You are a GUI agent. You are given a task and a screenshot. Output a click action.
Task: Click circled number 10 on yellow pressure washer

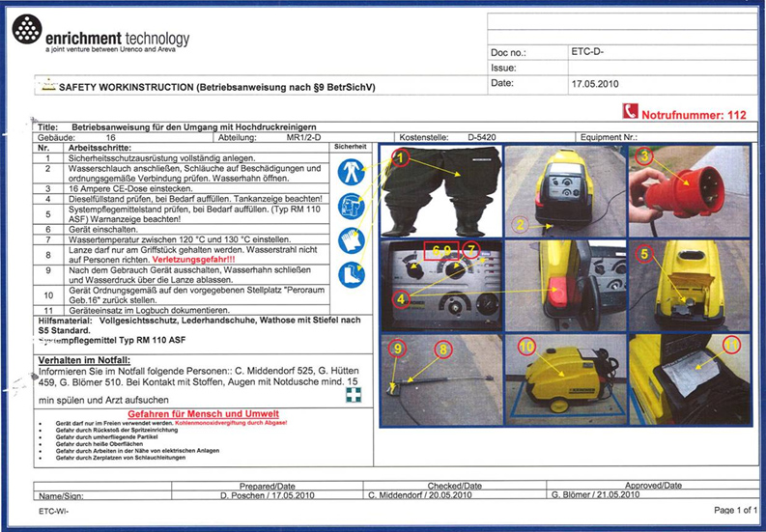click(525, 346)
